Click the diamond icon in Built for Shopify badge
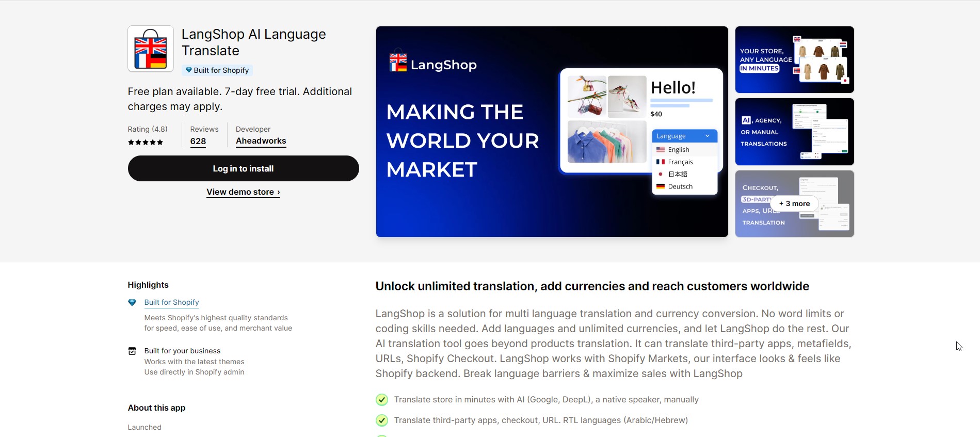The image size is (980, 437). coord(189,70)
